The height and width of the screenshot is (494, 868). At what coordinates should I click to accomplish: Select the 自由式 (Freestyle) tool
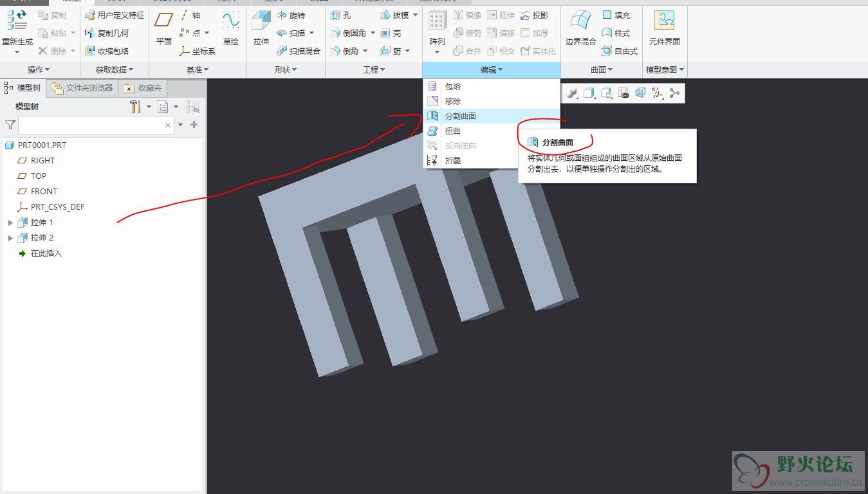620,51
